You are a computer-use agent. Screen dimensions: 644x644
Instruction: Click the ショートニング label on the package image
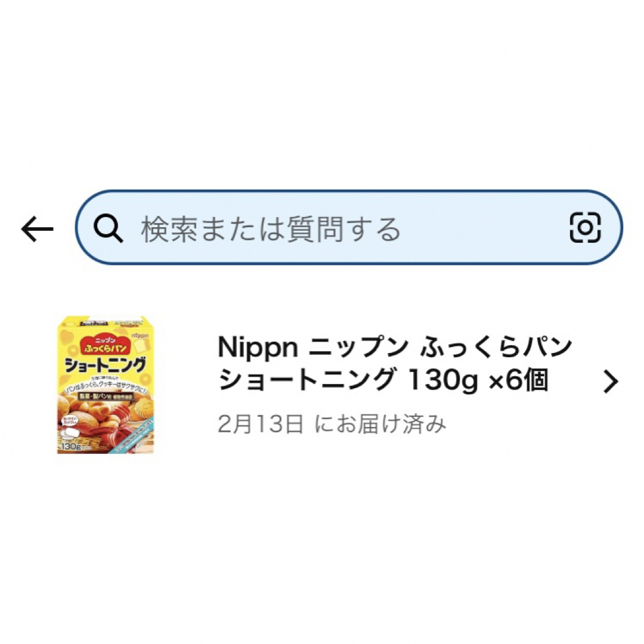click(105, 365)
